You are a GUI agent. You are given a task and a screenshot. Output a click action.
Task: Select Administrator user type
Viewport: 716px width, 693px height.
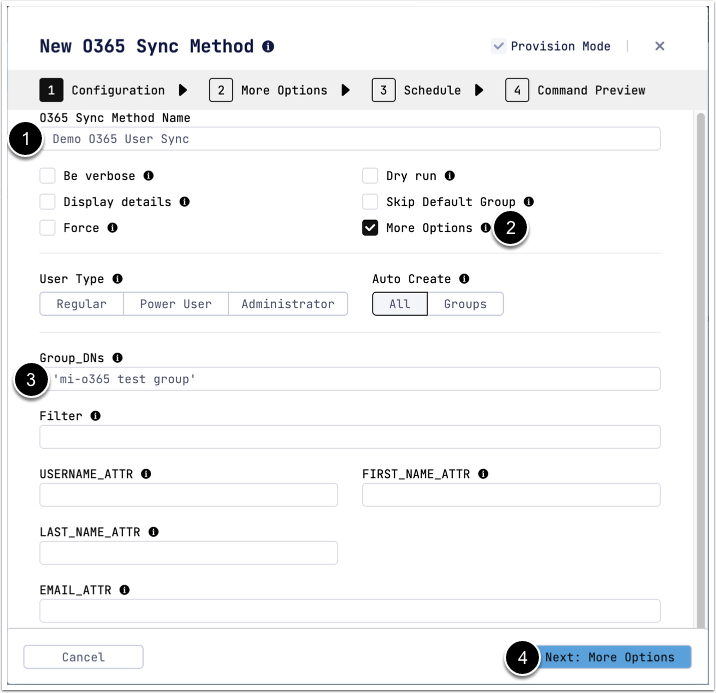pos(288,304)
